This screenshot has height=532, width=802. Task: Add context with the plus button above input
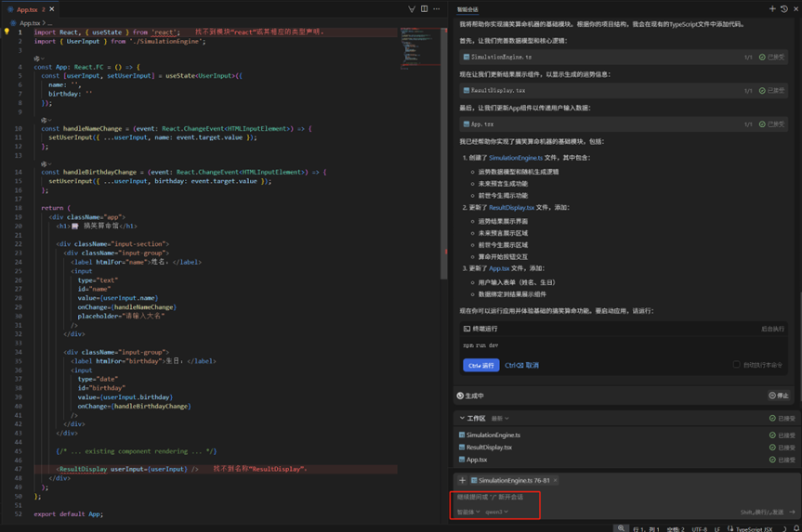coord(462,480)
